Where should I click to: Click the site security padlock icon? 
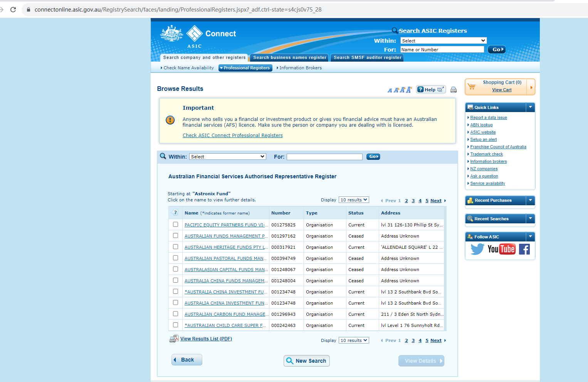tap(28, 10)
